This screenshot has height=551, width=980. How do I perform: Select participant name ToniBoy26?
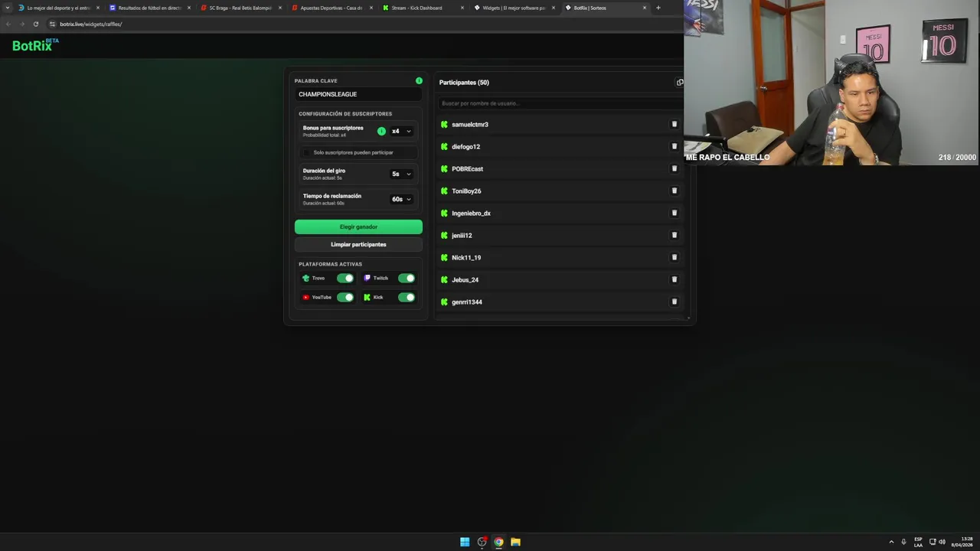point(466,191)
